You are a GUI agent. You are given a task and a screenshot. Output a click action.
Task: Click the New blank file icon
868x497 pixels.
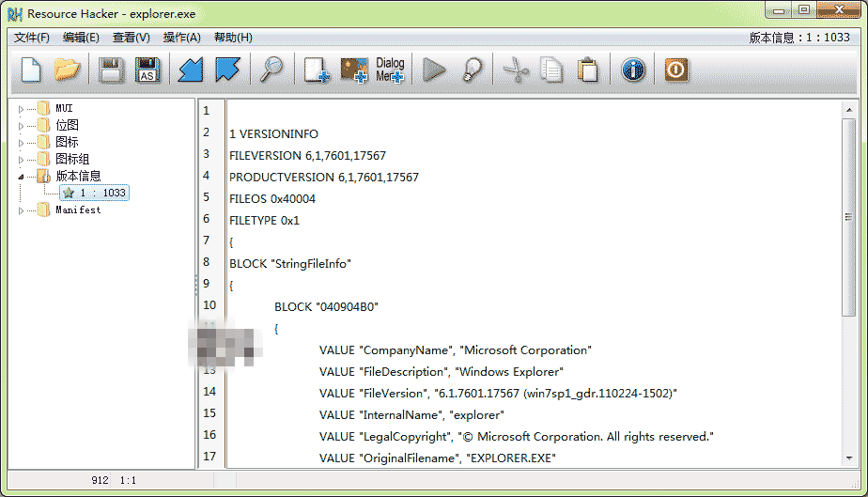tap(31, 70)
